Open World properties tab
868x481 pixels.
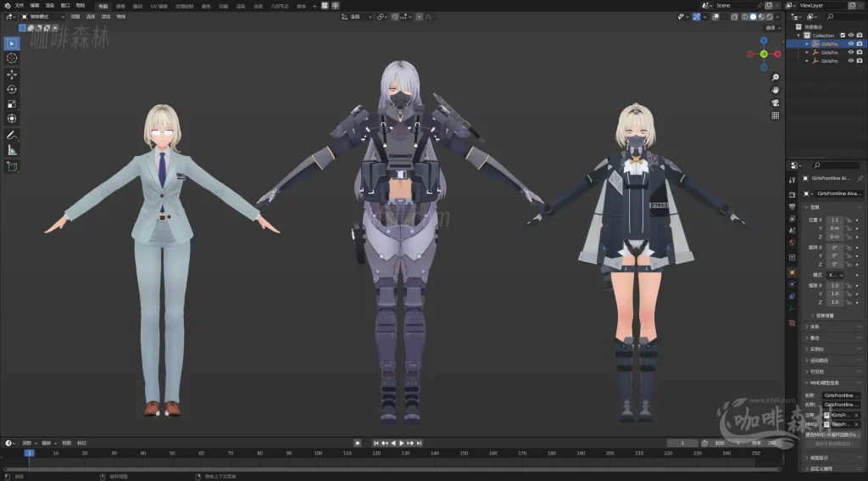(x=793, y=243)
